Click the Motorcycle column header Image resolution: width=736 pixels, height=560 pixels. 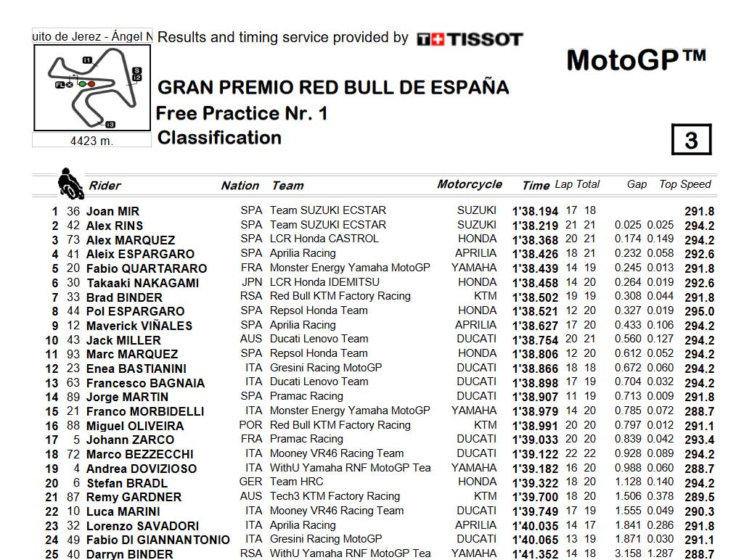470,184
